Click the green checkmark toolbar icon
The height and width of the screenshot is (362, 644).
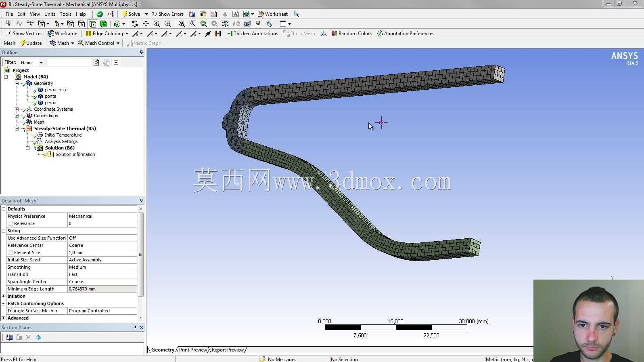click(100, 14)
